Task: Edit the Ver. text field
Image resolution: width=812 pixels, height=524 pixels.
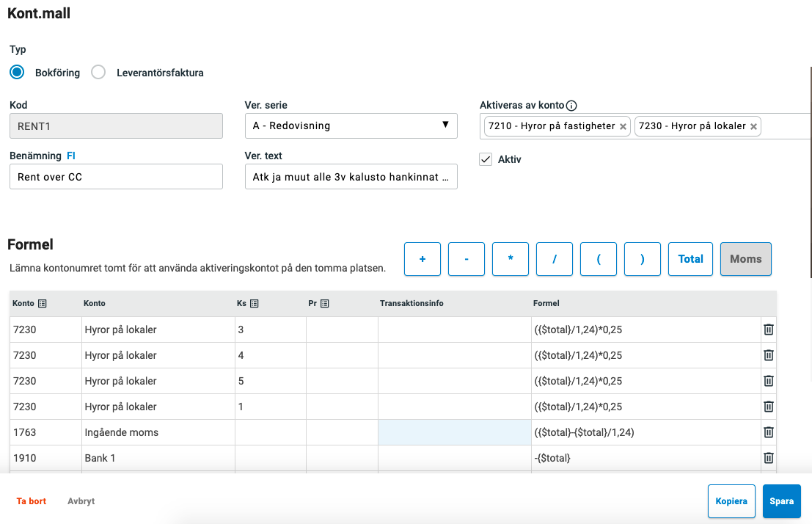Action: pos(351,177)
